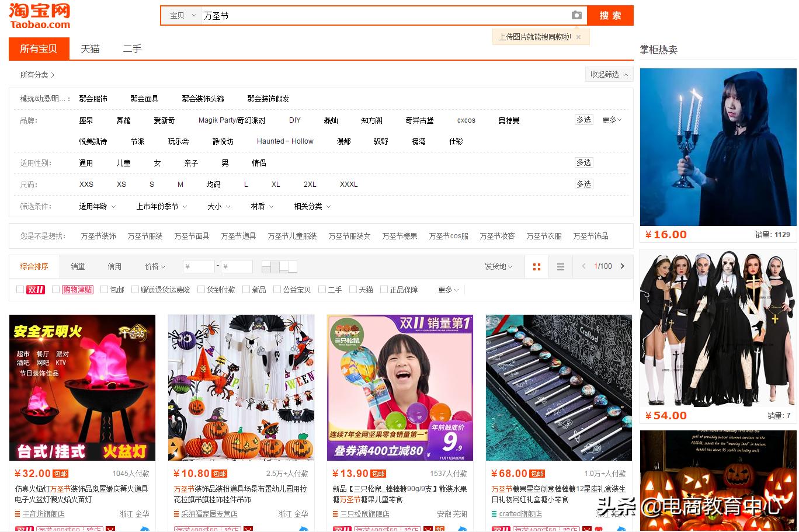Click the camera icon for image search

tap(576, 16)
